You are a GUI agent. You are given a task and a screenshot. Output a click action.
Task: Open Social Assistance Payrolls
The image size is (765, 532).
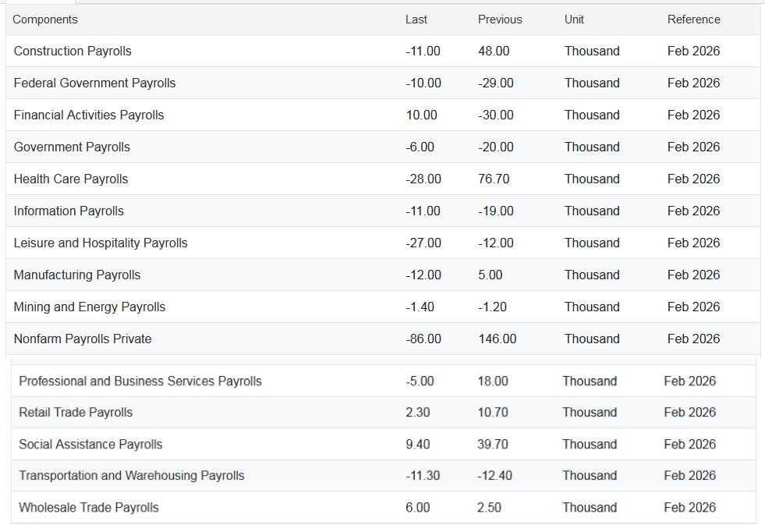90,444
